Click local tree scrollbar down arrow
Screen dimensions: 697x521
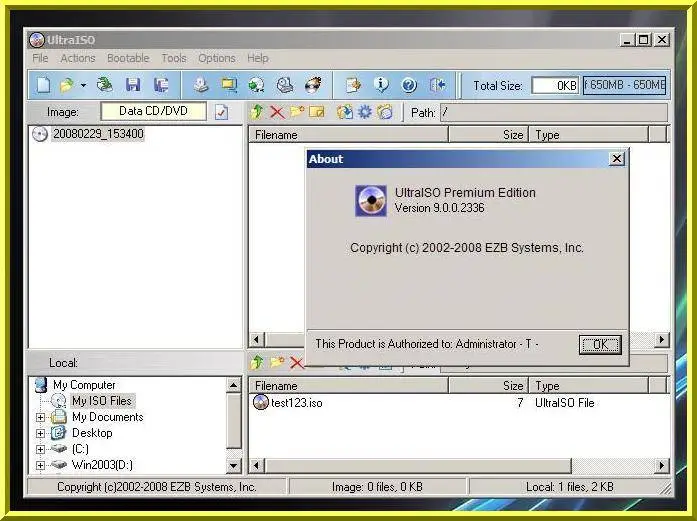233,466
